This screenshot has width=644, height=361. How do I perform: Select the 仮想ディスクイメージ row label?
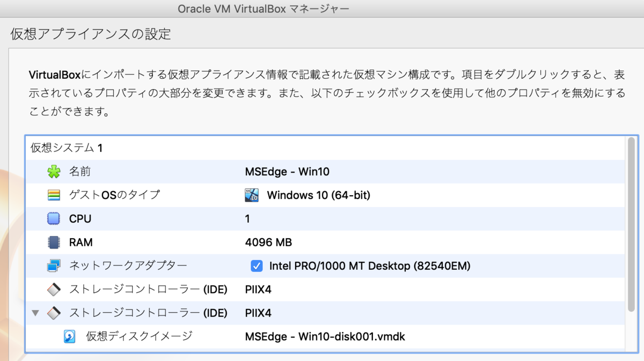[x=139, y=337]
